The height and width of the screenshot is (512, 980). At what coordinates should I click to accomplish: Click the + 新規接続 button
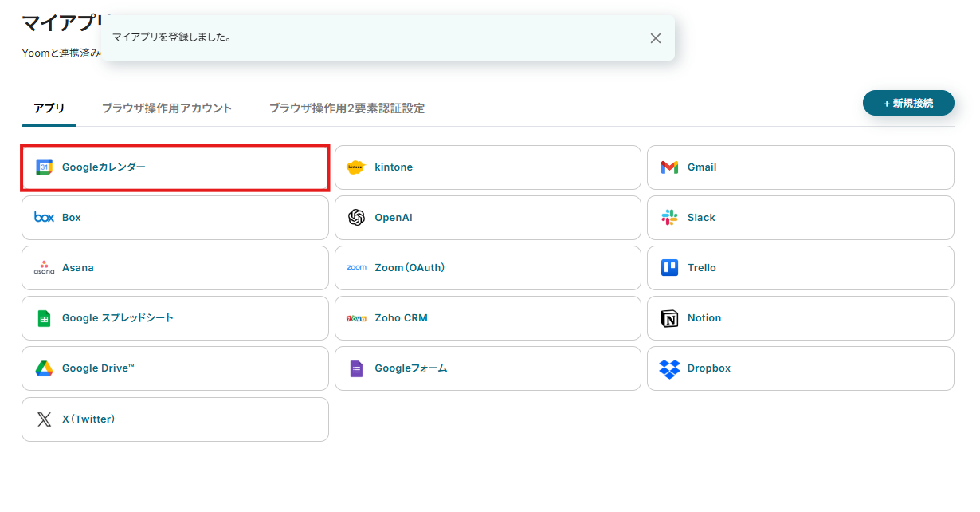908,103
